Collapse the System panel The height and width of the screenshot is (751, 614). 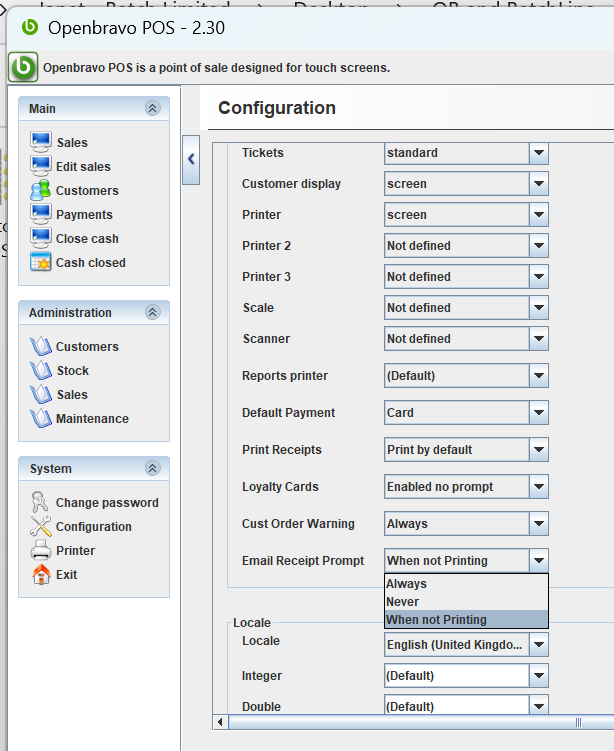click(153, 468)
